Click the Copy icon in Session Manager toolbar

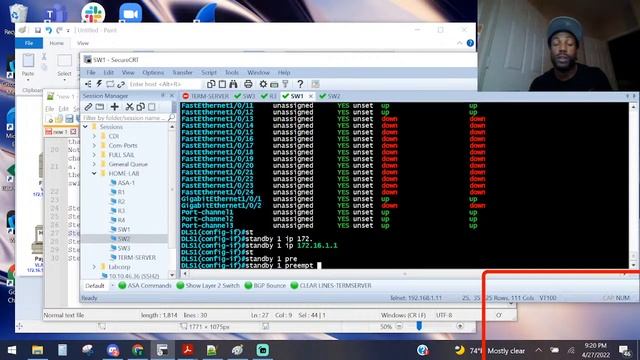(140, 107)
